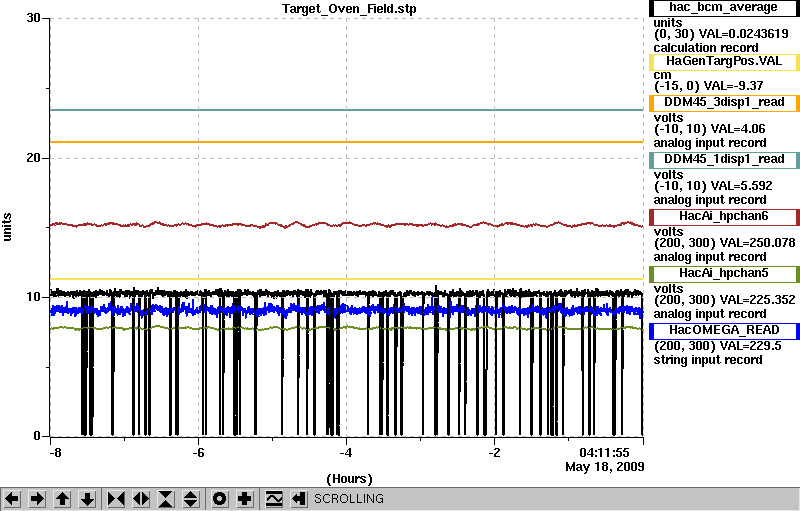Click the back-to-scrolling arrow icon

(x=299, y=498)
